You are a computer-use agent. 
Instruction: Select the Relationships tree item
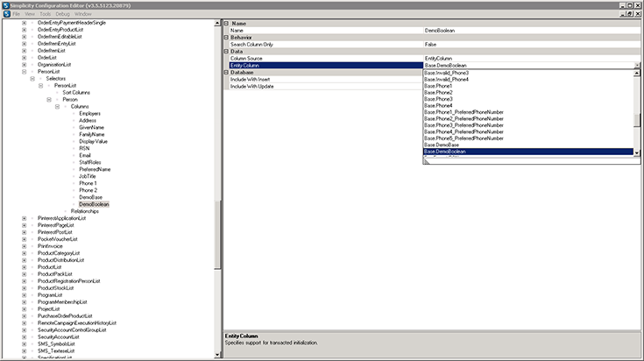tap(85, 211)
